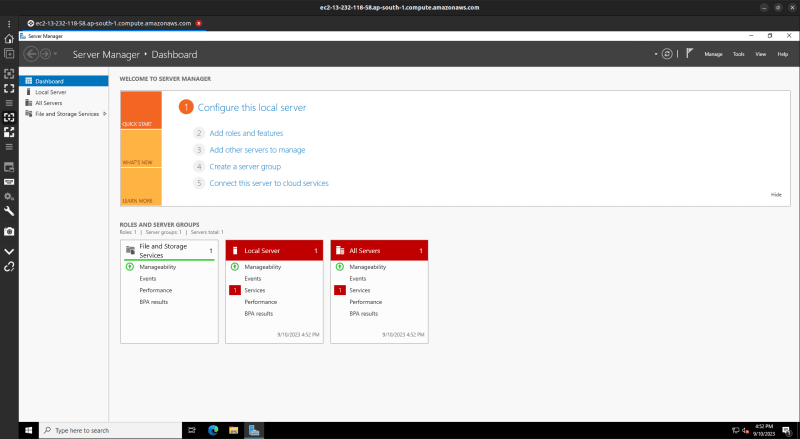Image resolution: width=800 pixels, height=439 pixels.
Task: Open the View menu
Action: point(761,54)
